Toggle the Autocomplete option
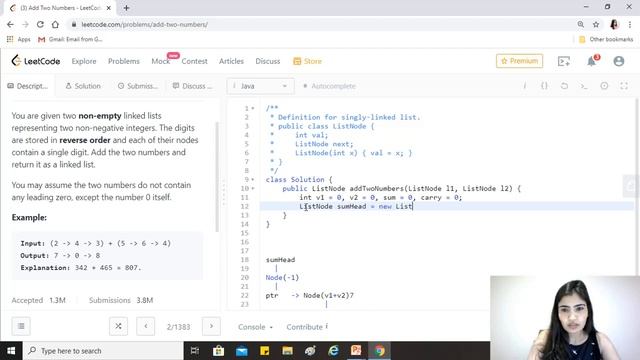The image size is (640, 360). point(329,86)
